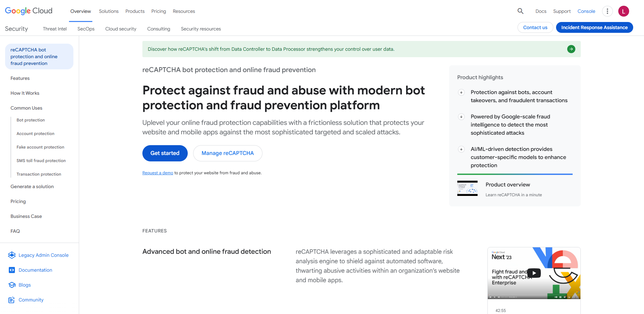Open the Solutions top menu
The image size is (644, 314).
tap(109, 11)
